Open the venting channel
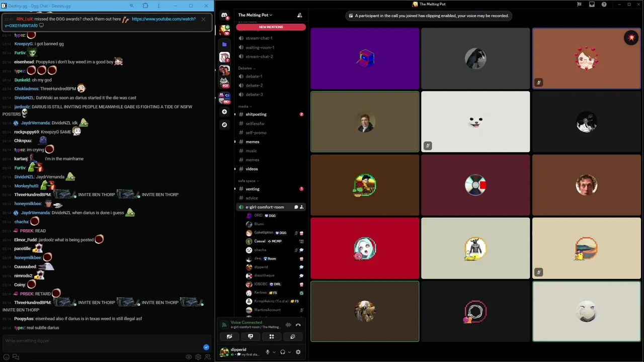The image size is (644, 362). point(271,189)
